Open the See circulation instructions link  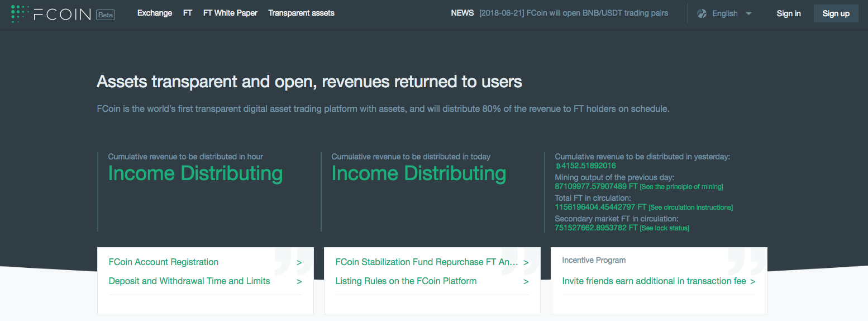pos(691,207)
